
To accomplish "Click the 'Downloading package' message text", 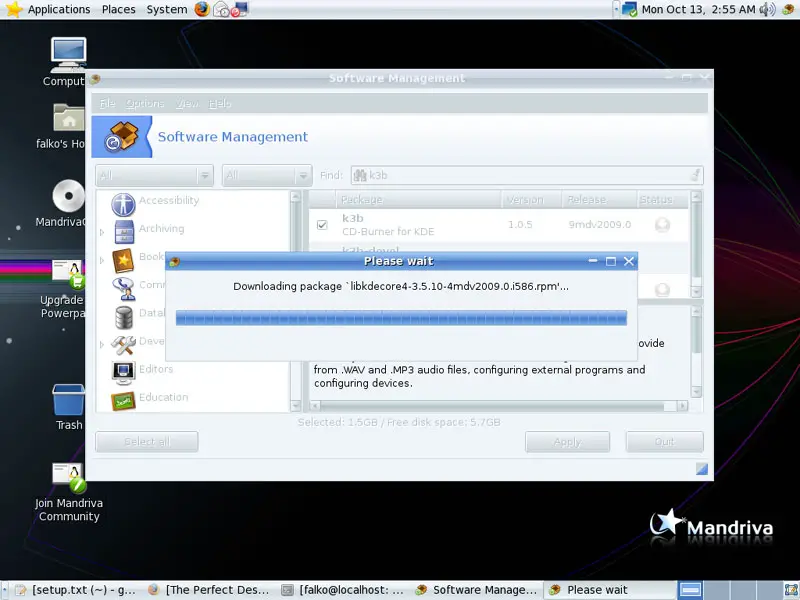I will 401,287.
